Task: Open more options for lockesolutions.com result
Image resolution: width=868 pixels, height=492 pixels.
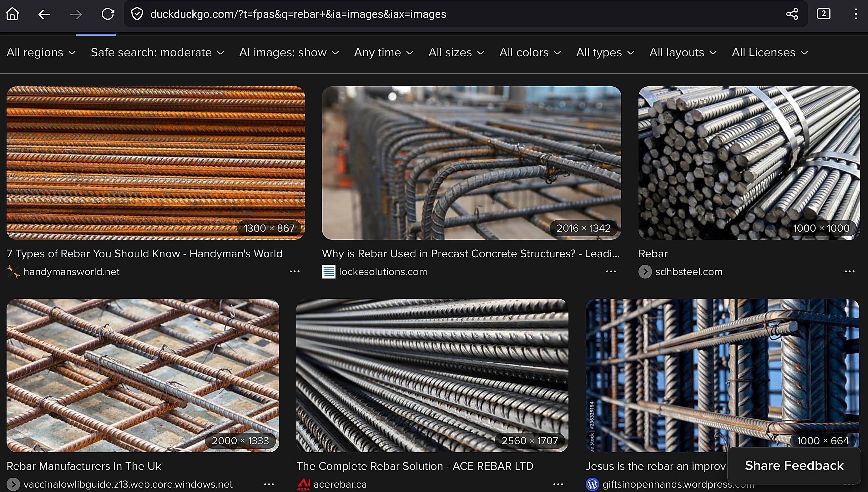Action: [611, 272]
